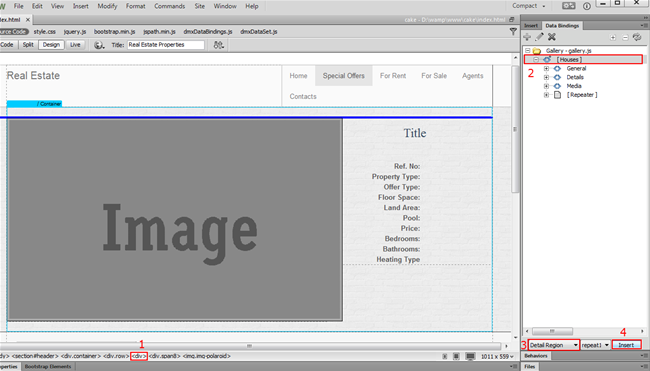Click the img.img-polaroid tag in tag selector
The height and width of the screenshot is (371, 650).
[207, 356]
